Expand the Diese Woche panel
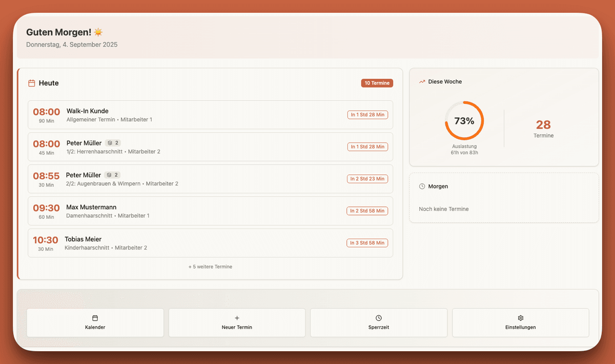Image resolution: width=615 pixels, height=364 pixels. (x=504, y=117)
